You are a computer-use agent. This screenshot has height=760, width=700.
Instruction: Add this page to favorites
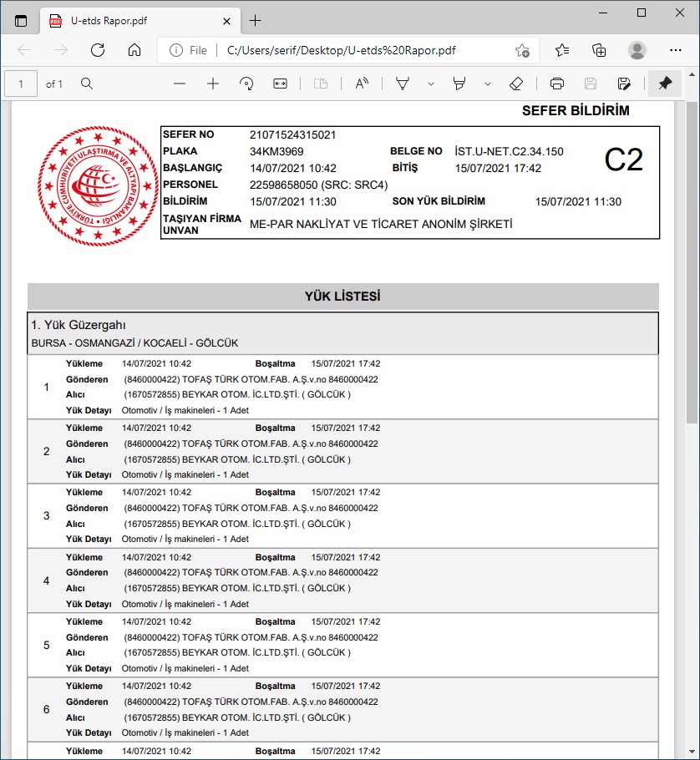click(x=522, y=50)
